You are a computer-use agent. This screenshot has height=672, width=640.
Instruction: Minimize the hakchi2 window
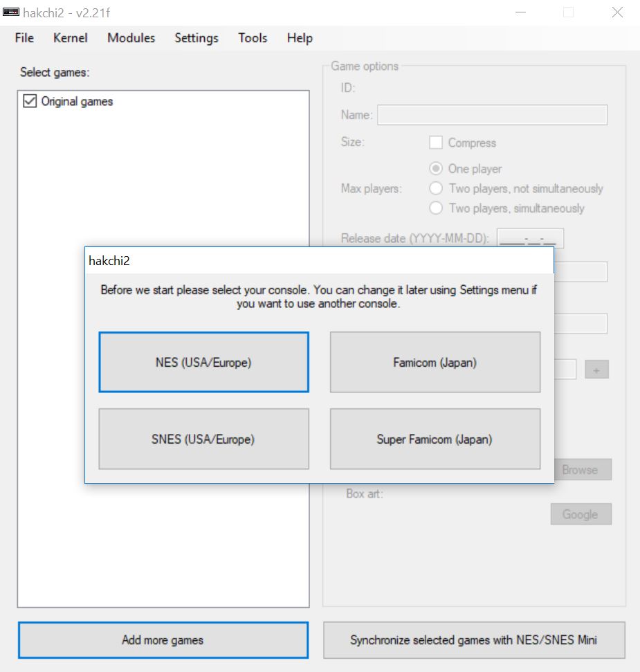(x=520, y=12)
